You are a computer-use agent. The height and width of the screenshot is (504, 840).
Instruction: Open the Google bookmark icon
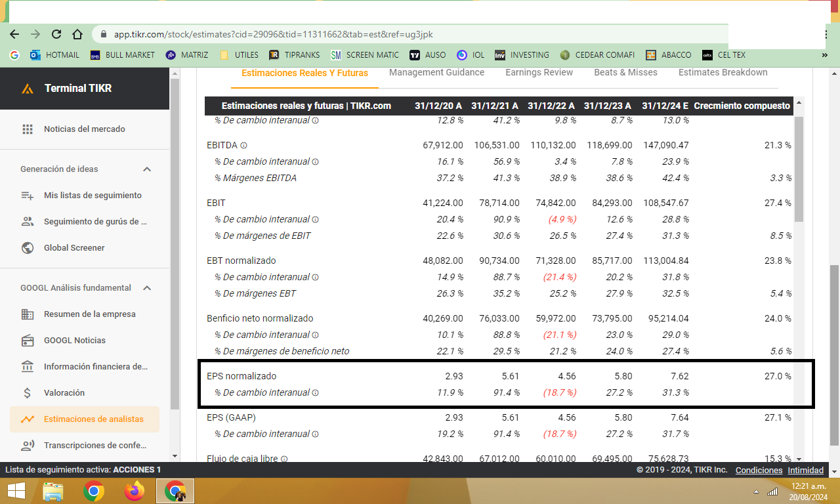tap(14, 55)
